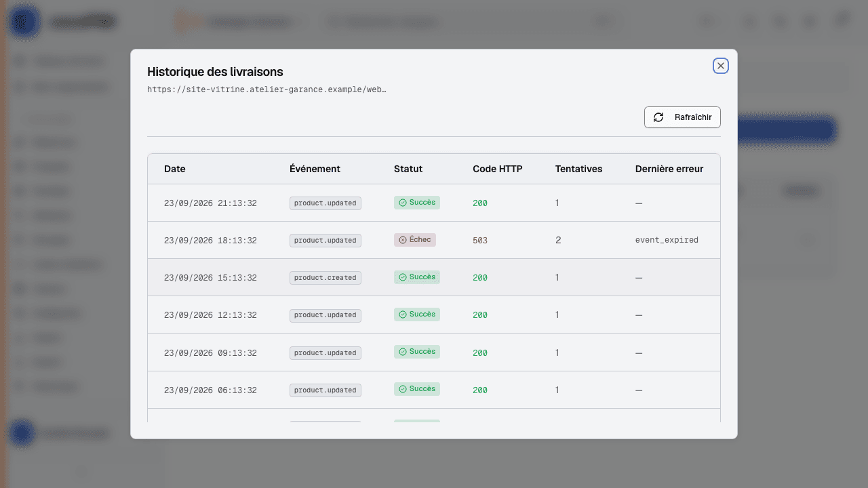Click the product.created event badge
Viewport: 868px width, 488px height.
(325, 278)
